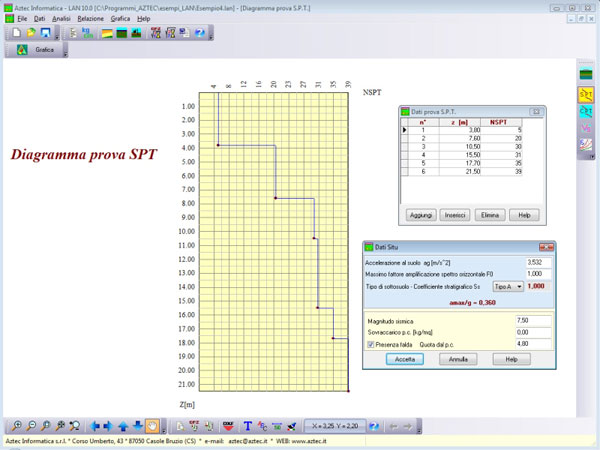Viewport: 600px width, 450px height.
Task: Zoom in with the plus magnifier
Action: 16,426
